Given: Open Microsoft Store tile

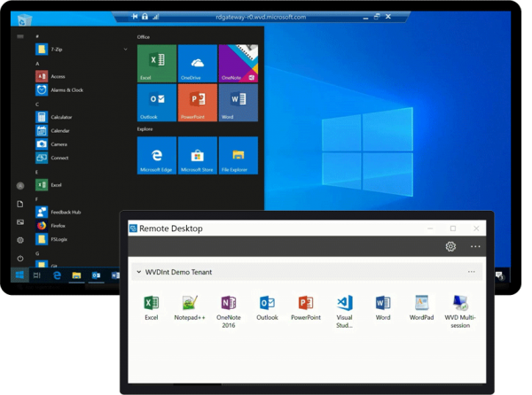Looking at the screenshot, I should point(198,156).
